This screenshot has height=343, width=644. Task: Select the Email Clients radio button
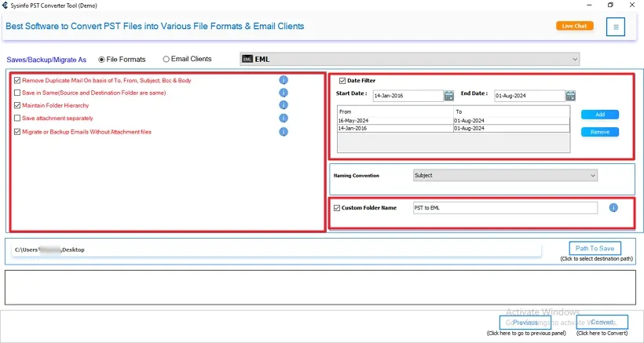(166, 59)
